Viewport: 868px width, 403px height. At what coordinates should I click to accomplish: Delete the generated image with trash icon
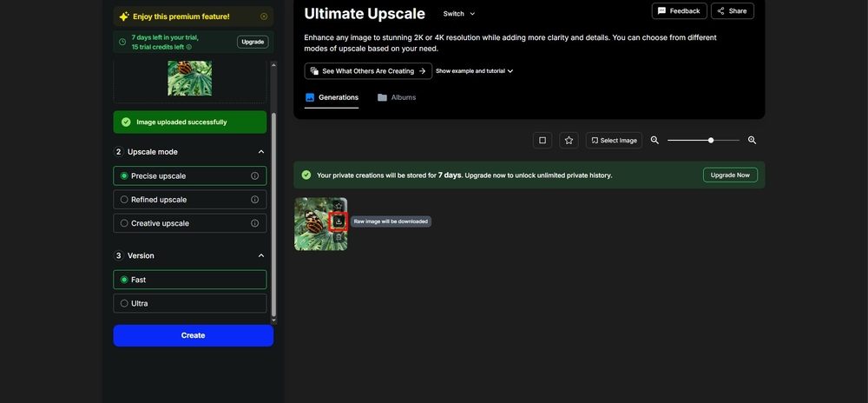[339, 237]
